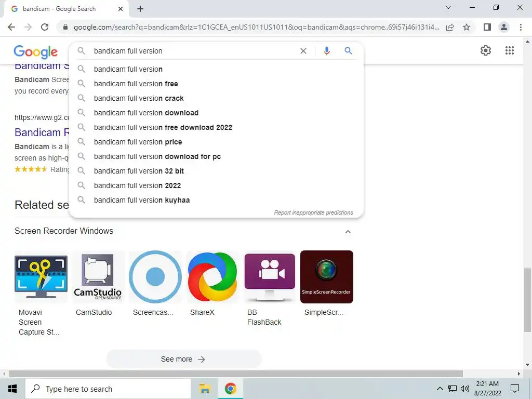Open the Windows Start menu

tap(12, 389)
